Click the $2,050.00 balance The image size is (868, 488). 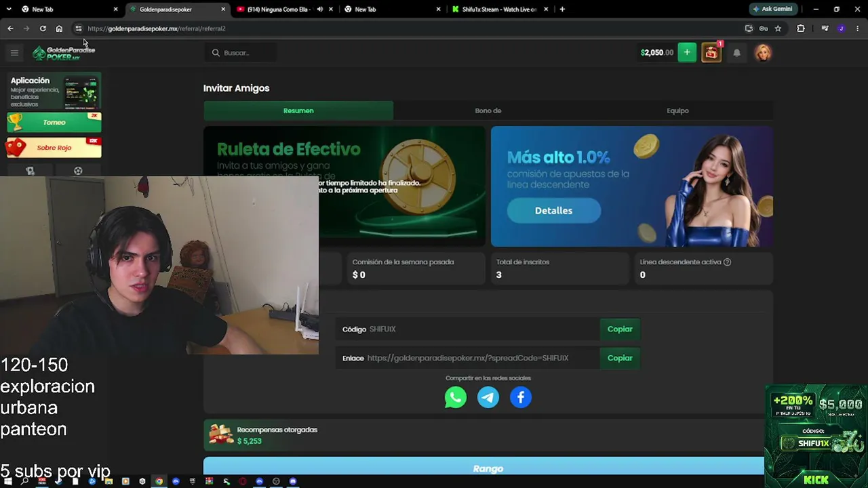(x=656, y=53)
